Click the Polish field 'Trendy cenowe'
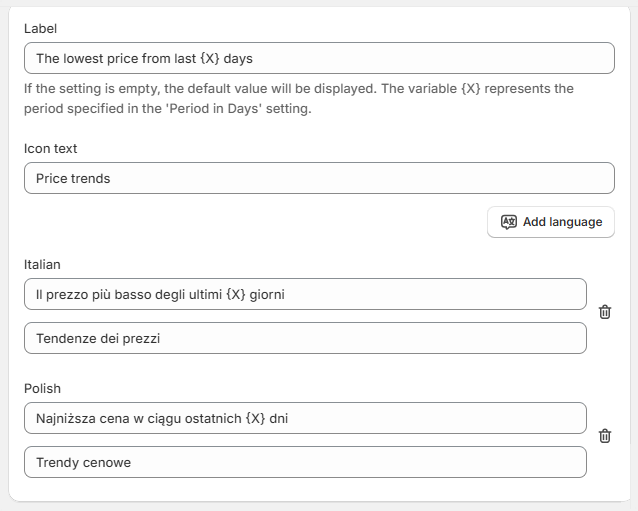Screen dimensions: 638x511 305,462
